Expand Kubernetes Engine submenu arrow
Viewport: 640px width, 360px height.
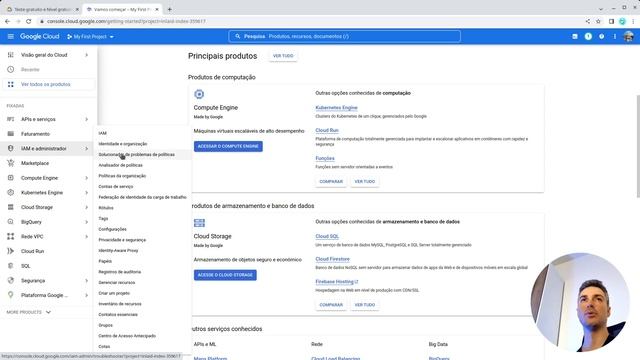pos(87,193)
